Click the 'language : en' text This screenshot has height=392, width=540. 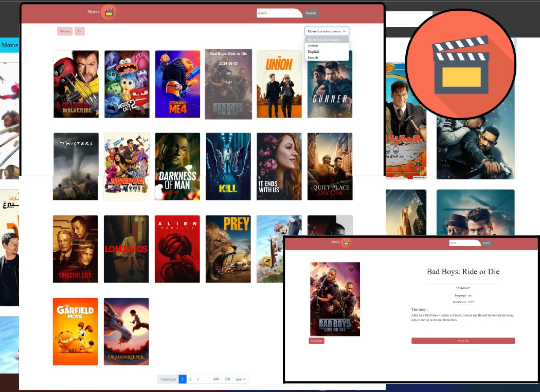click(x=463, y=295)
